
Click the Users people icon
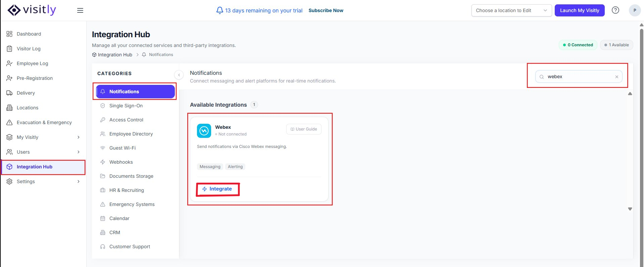(x=9, y=152)
